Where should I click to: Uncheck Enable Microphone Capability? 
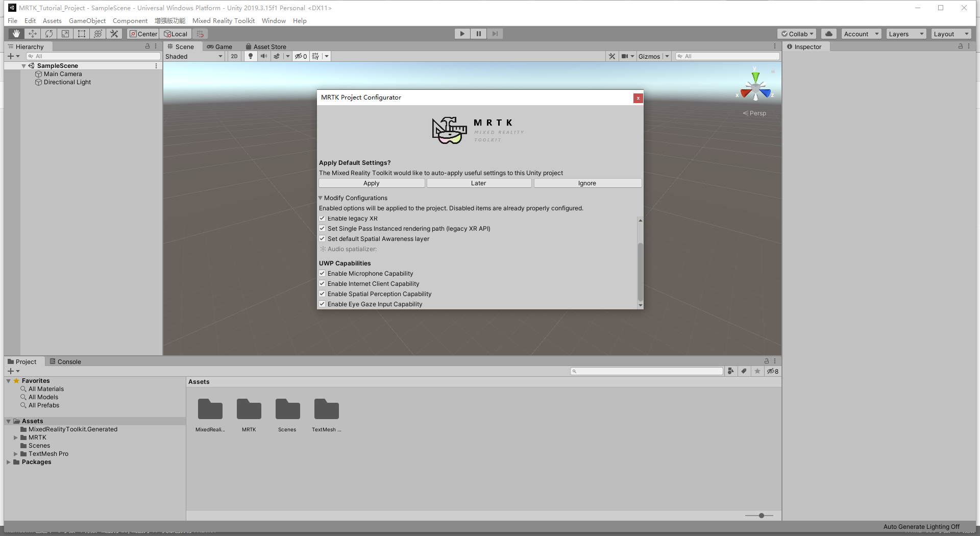point(322,274)
